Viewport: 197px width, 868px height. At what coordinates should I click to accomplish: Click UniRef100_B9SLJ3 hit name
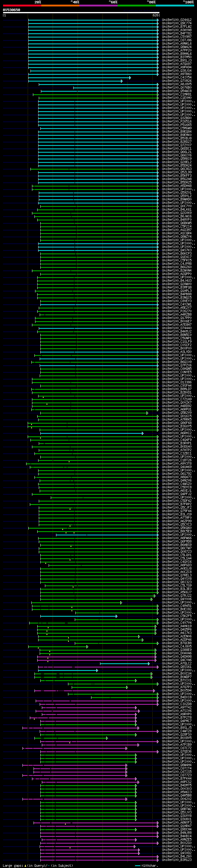[x=176, y=60]
